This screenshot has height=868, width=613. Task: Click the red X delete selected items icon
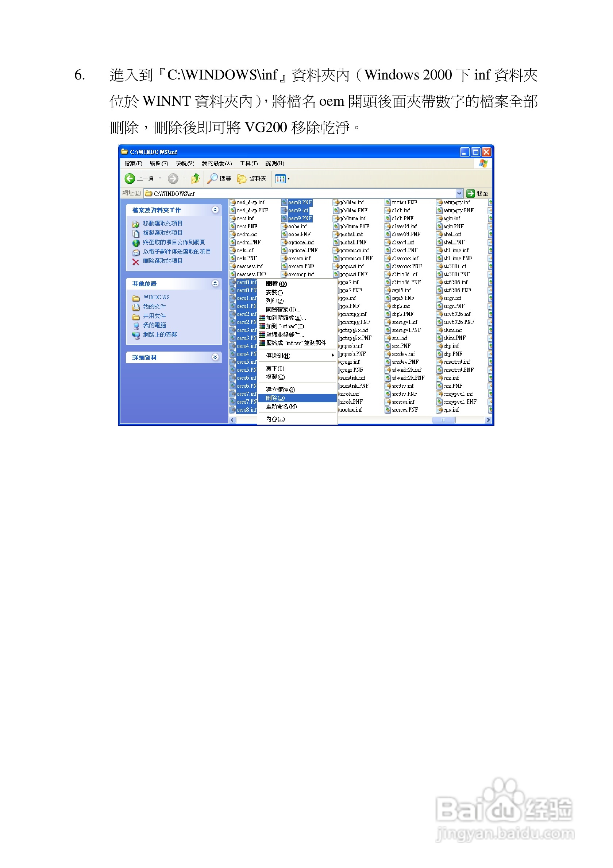click(x=136, y=261)
